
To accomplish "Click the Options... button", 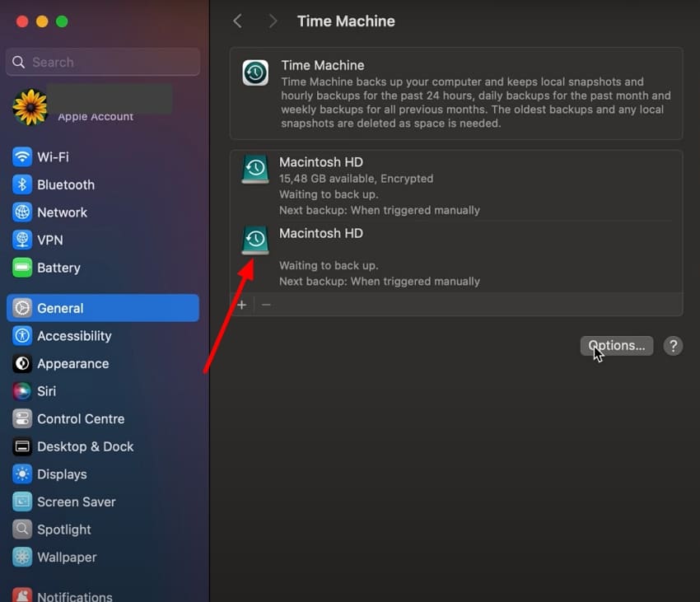I will point(617,346).
